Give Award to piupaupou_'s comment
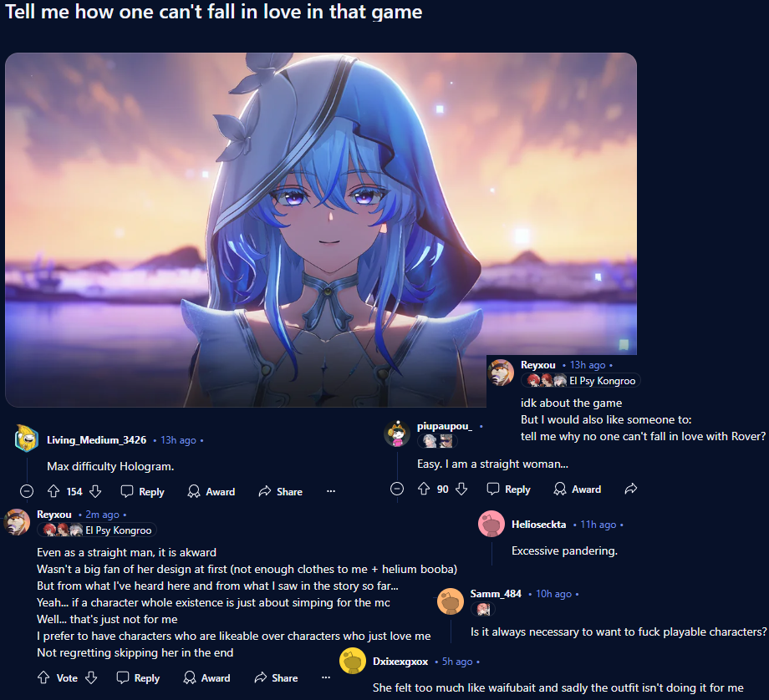769x700 pixels. pyautogui.click(x=578, y=489)
